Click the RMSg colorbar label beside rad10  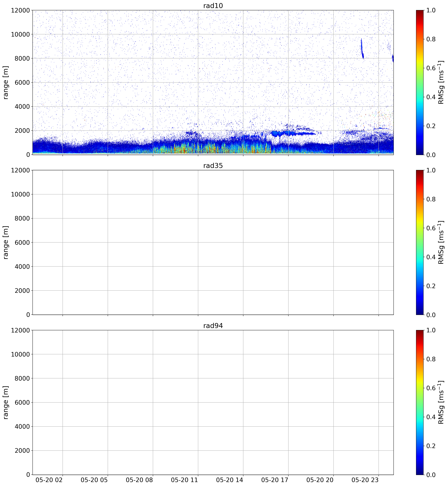(441, 82)
